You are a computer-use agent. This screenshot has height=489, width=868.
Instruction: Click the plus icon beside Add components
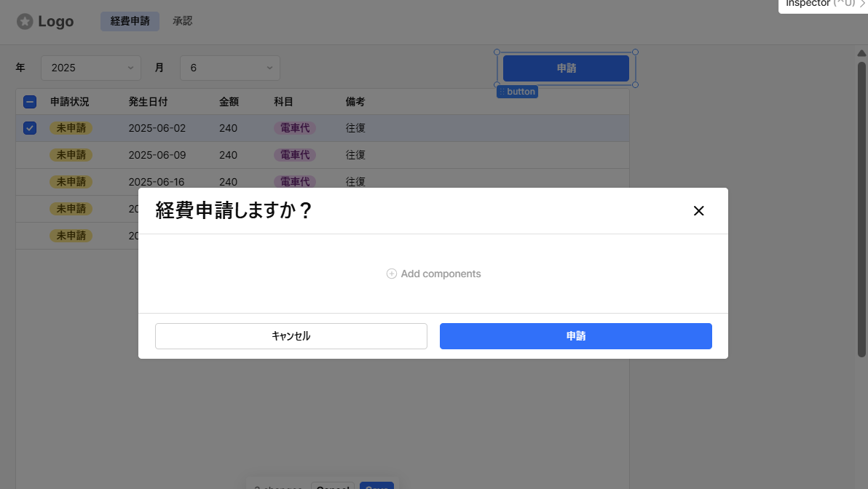(x=391, y=274)
